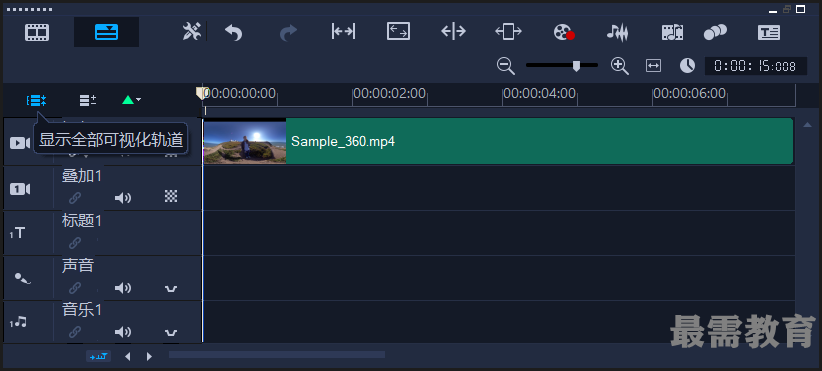
Task: Open the customize toolbar tools icon
Action: click(x=192, y=32)
